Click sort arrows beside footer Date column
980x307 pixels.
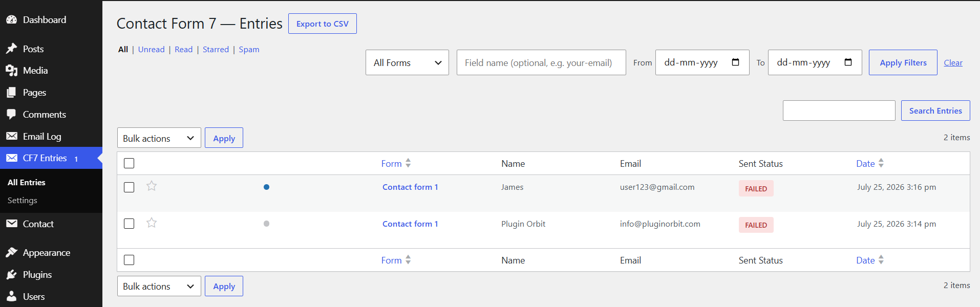tap(881, 260)
